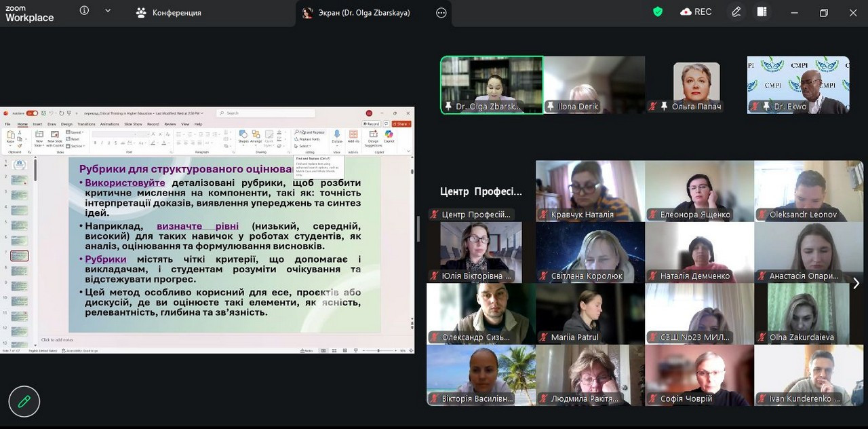Viewport: 868px width, 429px height.
Task: Click Find and Replace
Action: pyautogui.click(x=310, y=132)
